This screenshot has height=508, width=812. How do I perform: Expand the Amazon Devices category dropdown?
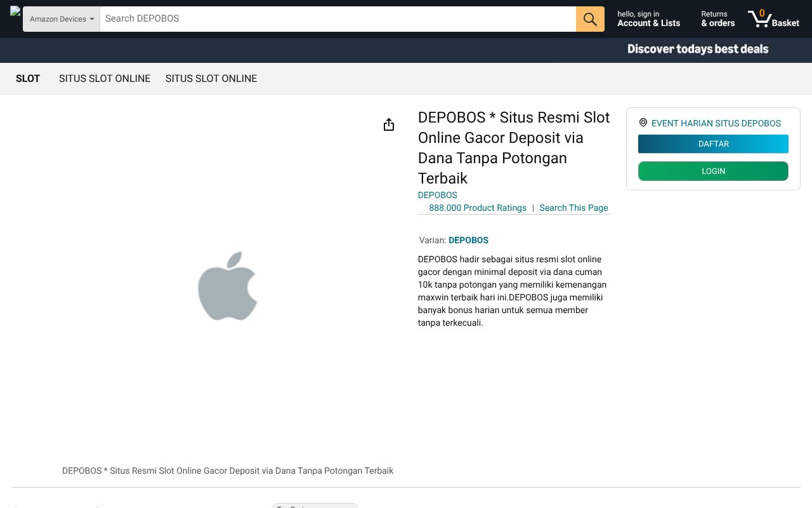click(x=62, y=19)
